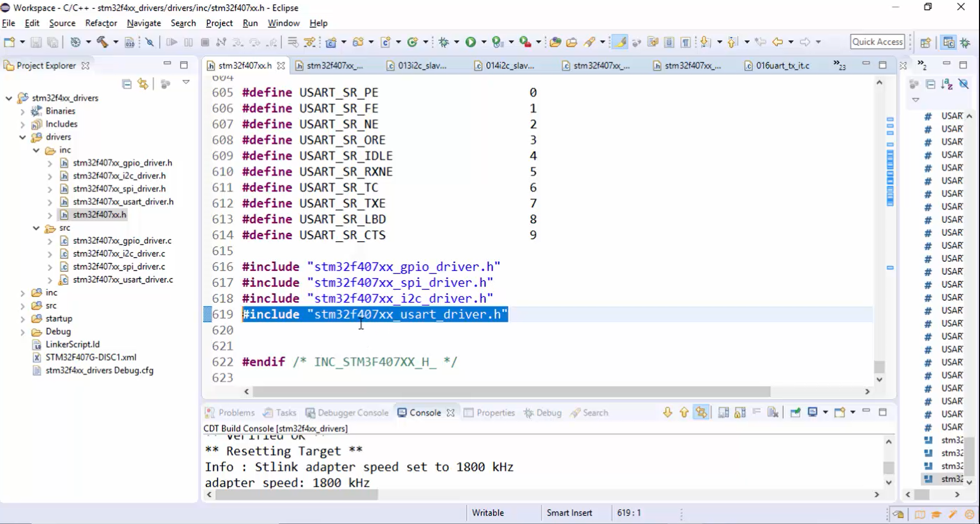Screen dimensions: 980x524
Task: Click Display Selected Console monitor icon
Action: point(813,412)
